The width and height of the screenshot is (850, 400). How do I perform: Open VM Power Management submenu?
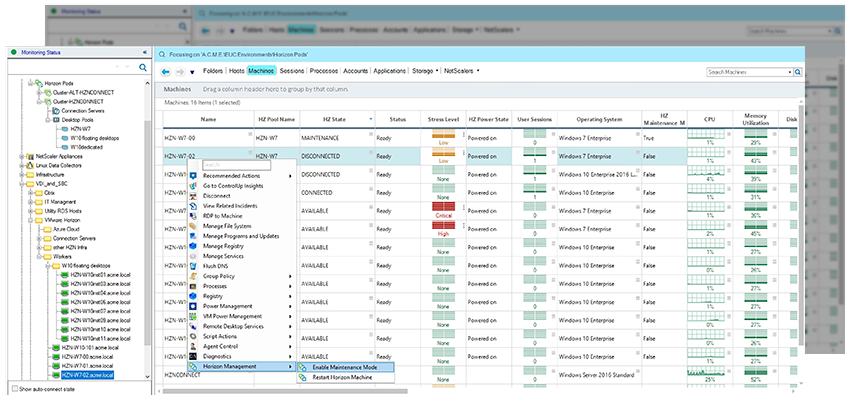tap(241, 316)
